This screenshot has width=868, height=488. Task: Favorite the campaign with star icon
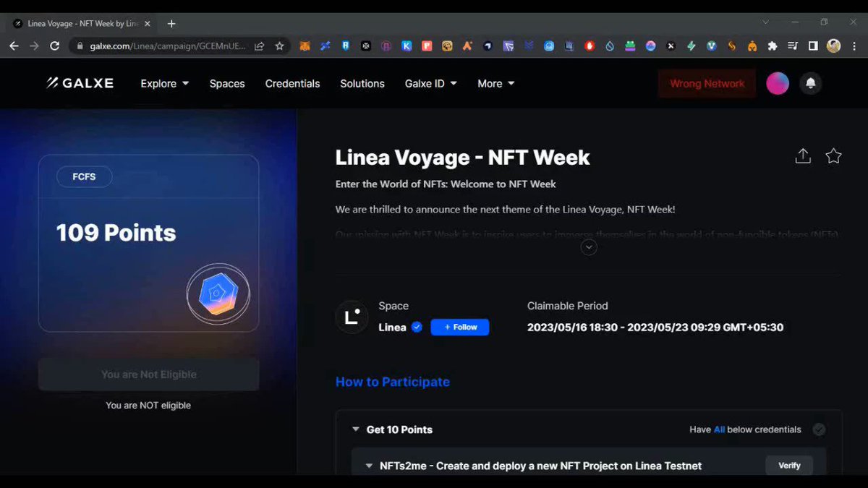[x=833, y=156]
